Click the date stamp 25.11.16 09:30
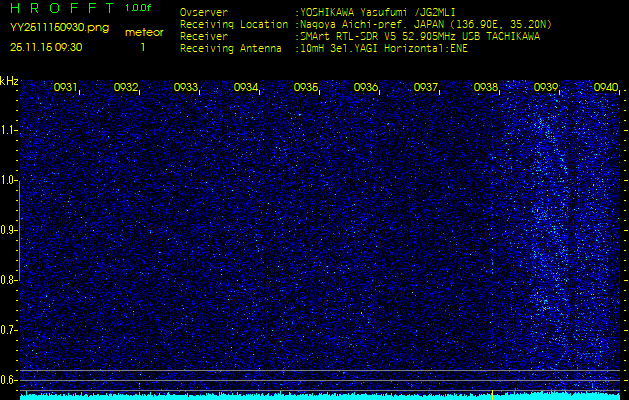The height and width of the screenshot is (400, 629). click(46, 47)
